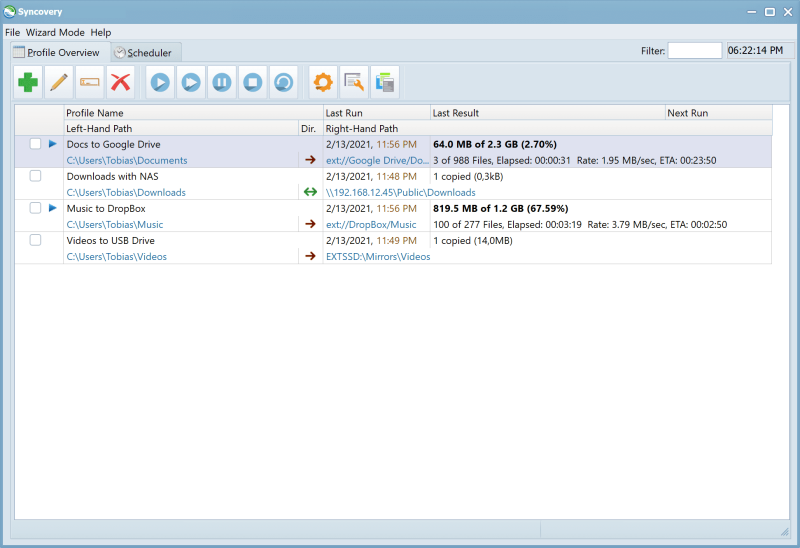This screenshot has height=548, width=800.
Task: Open the File menu
Action: click(x=12, y=32)
